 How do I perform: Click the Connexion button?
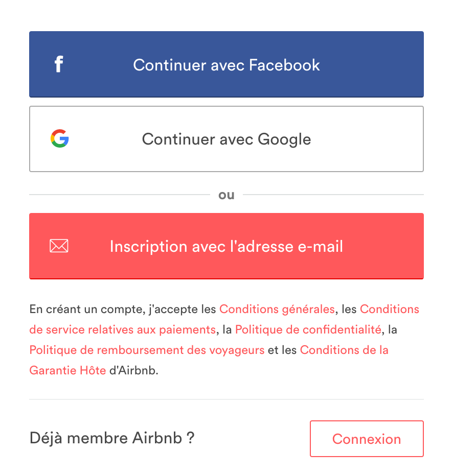pos(367,439)
